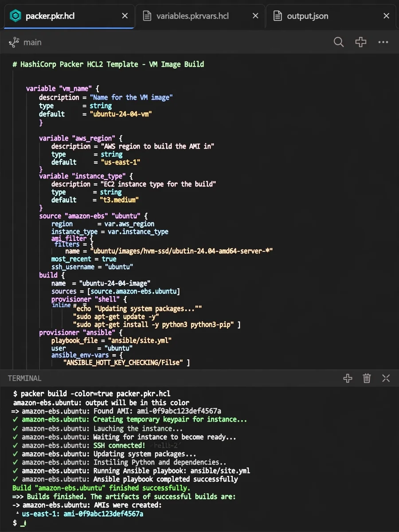Viewport: 399px width, 532px height.
Task: Click the comment line HashiCorp Packer HCL2 Template
Action: click(x=108, y=64)
